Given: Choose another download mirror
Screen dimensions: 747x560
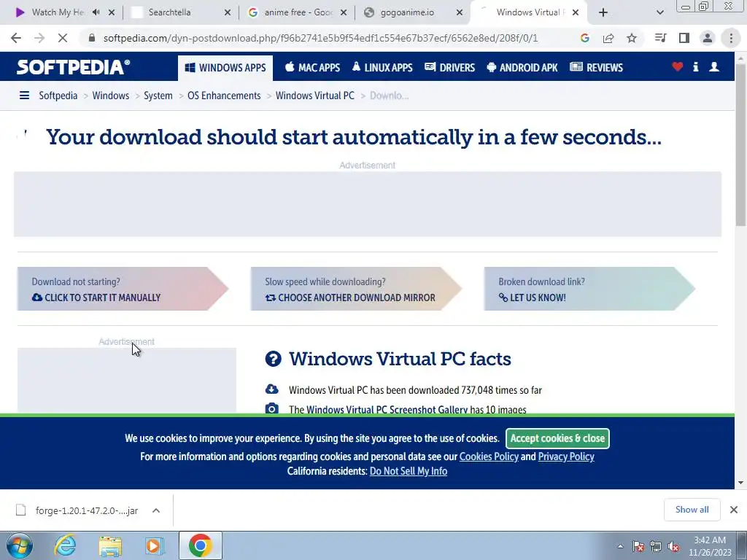Looking at the screenshot, I should [350, 297].
